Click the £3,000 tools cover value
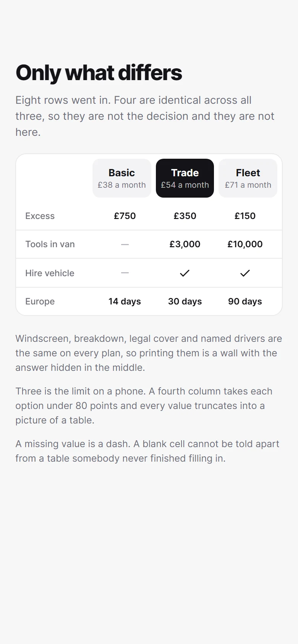Viewport: 298px width, 644px height. [x=185, y=244]
